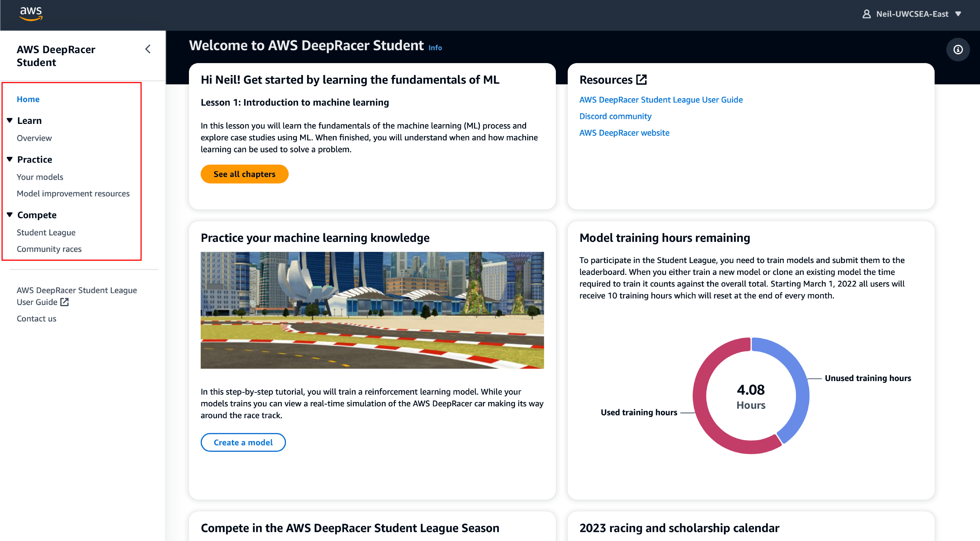This screenshot has height=541, width=980.
Task: Select Community races in sidebar
Action: [49, 249]
